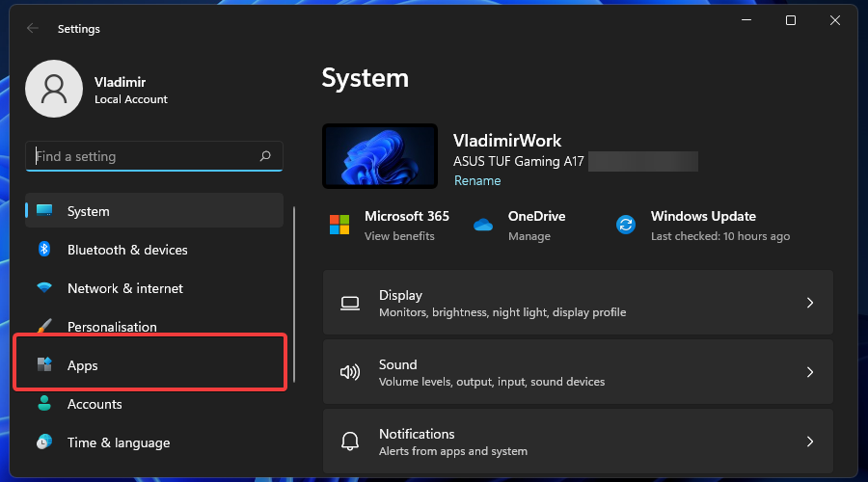The width and height of the screenshot is (868, 482).
Task: Click the desktop wallpaper thumbnail
Action: click(380, 155)
